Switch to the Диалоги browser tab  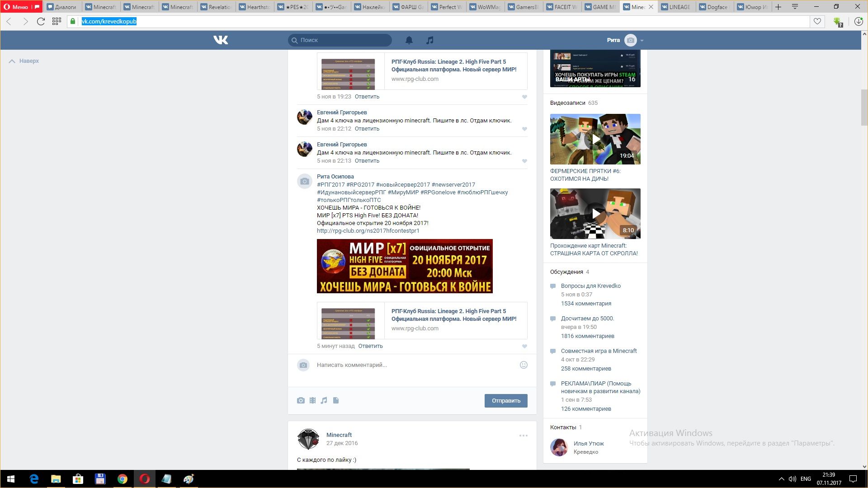[62, 7]
